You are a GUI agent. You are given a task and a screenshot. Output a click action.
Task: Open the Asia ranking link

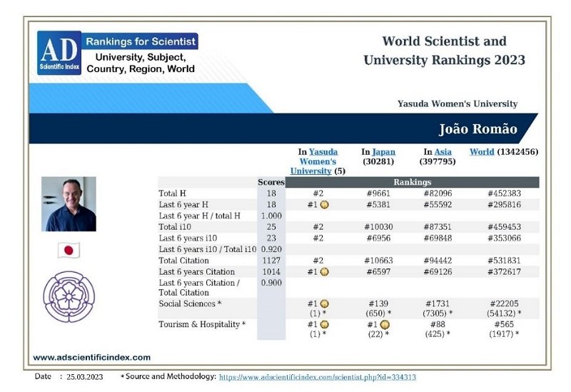tap(443, 152)
